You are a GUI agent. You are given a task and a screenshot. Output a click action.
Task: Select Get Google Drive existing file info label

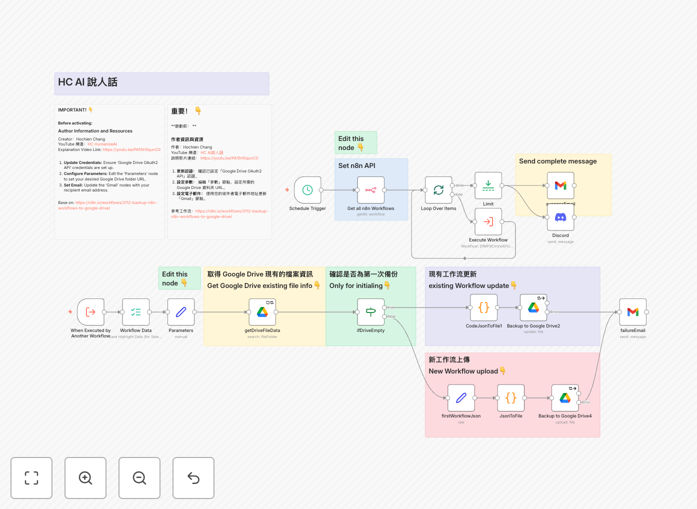(264, 285)
